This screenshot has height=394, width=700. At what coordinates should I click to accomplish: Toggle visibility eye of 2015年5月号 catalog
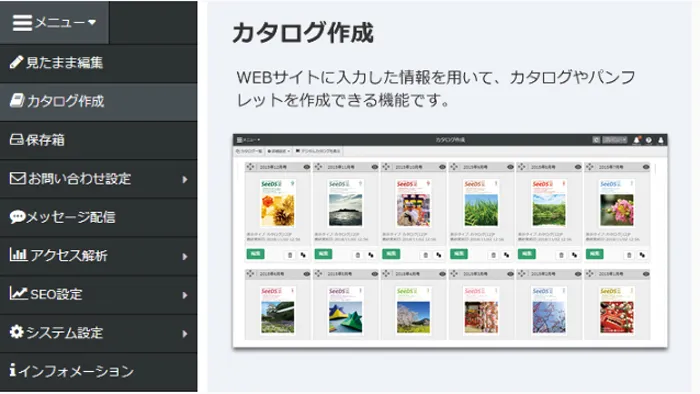coord(375,274)
